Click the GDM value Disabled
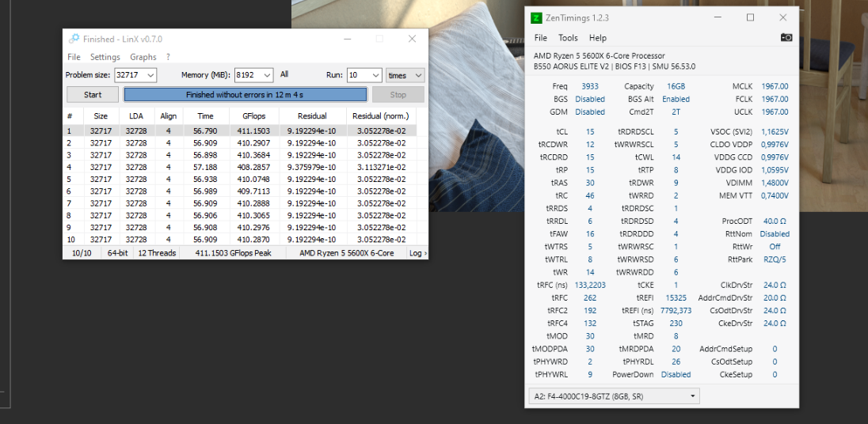Image resolution: width=868 pixels, height=424 pixels. coord(589,112)
